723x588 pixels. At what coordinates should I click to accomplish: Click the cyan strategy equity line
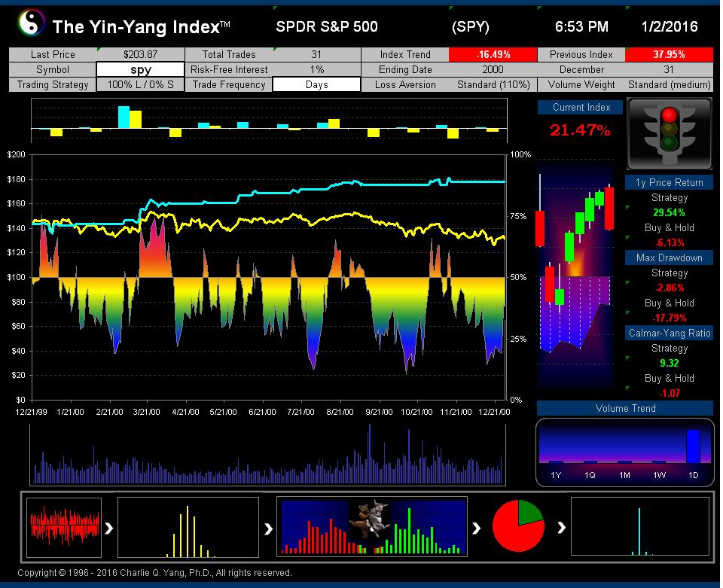click(392, 184)
